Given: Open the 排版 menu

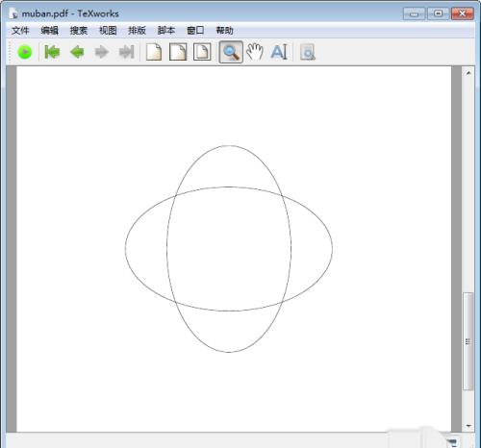Looking at the screenshot, I should tap(137, 31).
